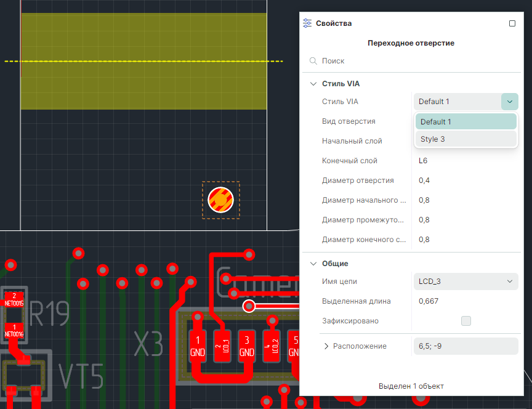532x409 pixels.
Task: Select pad 1 GND of connector X3
Action: (198, 346)
